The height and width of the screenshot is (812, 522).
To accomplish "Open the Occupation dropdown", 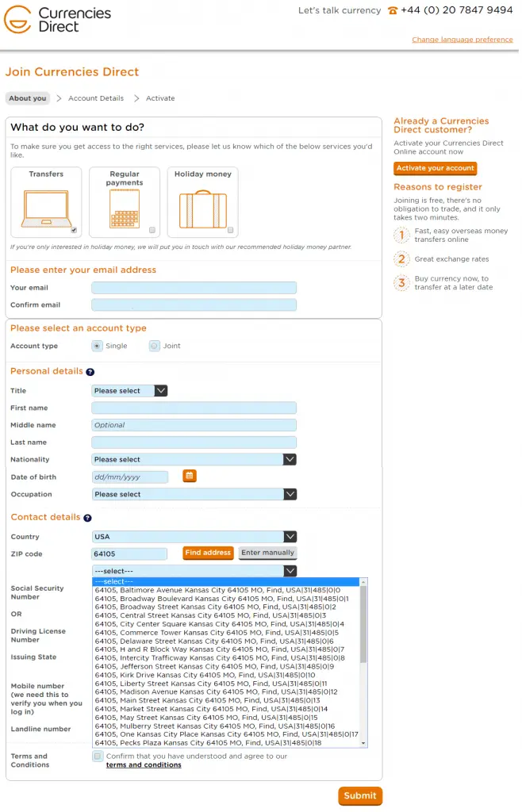I will (194, 495).
